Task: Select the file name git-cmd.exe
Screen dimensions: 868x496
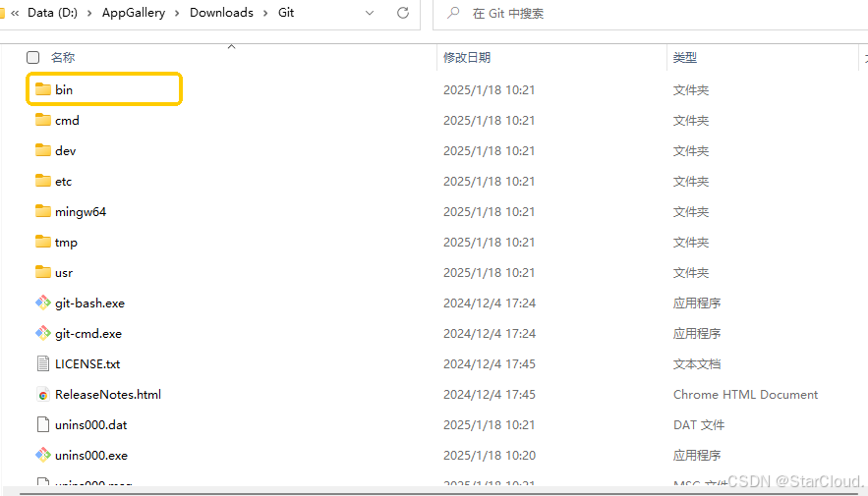Action: (x=88, y=333)
